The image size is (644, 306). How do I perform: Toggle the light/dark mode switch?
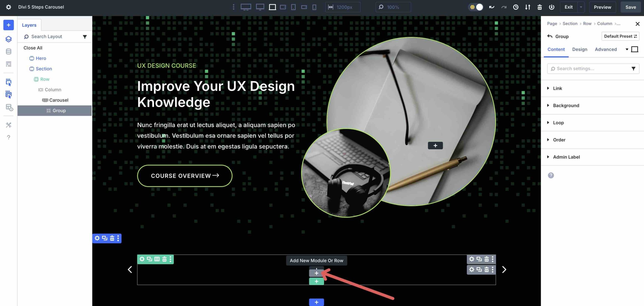click(x=476, y=7)
